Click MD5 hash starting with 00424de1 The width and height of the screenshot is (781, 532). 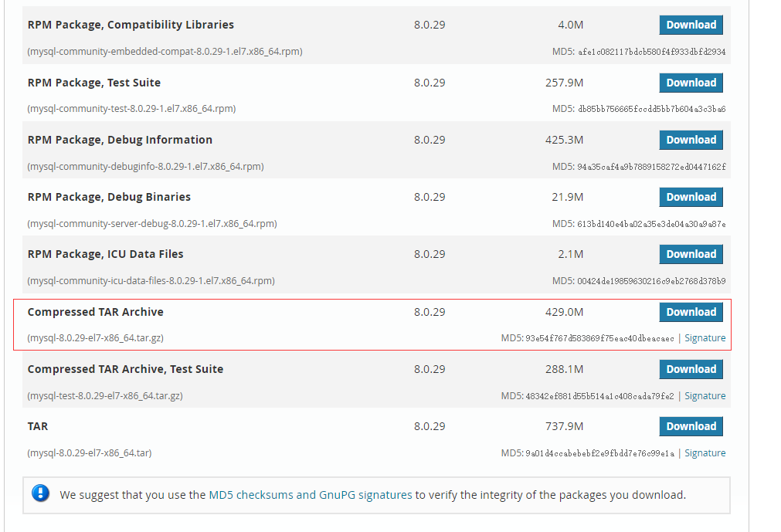[x=651, y=281]
